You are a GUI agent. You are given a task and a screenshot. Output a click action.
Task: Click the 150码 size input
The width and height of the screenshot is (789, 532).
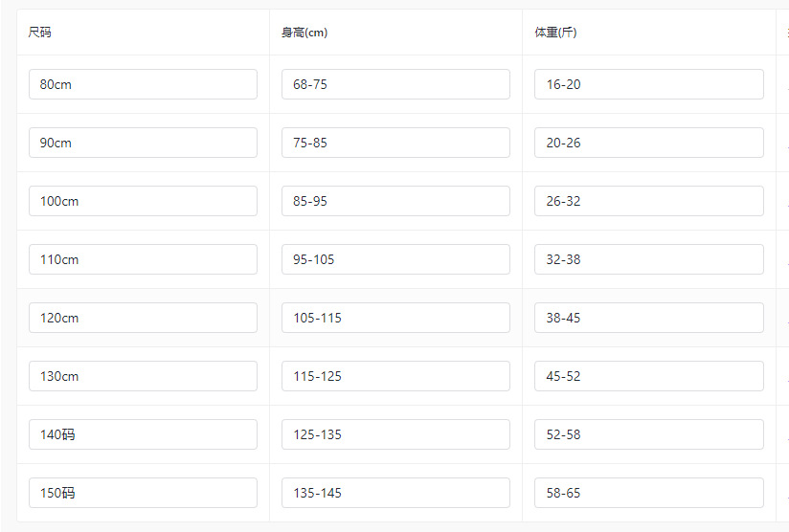pos(143,493)
